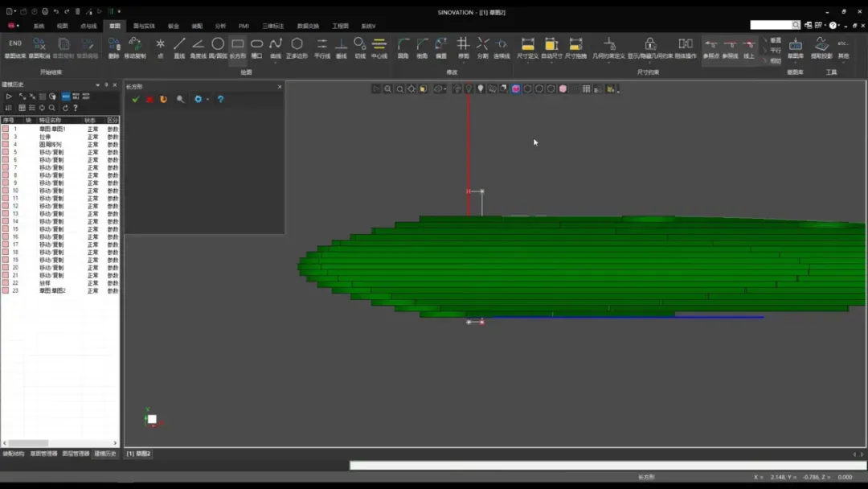The width and height of the screenshot is (868, 489).
Task: Click the 尺寸定义 dimension definition icon
Action: tap(527, 47)
